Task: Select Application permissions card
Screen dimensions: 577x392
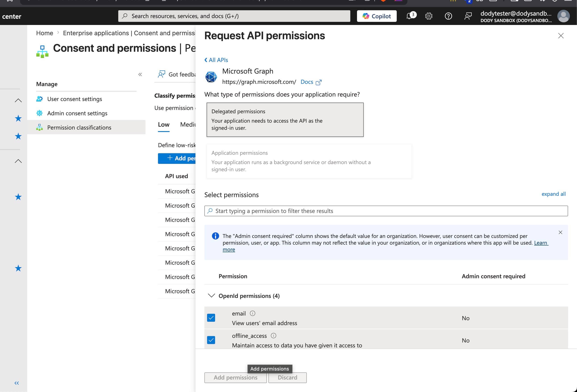Action: tap(309, 161)
